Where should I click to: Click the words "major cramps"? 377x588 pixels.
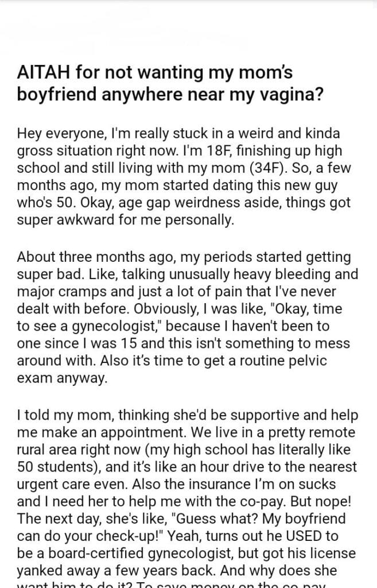point(52,292)
